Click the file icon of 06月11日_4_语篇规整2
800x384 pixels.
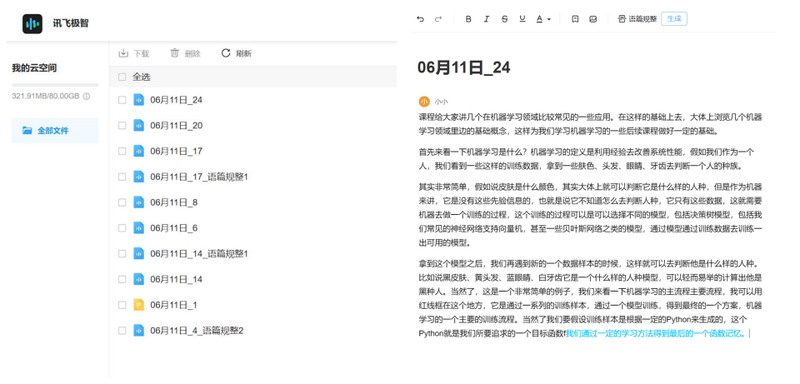click(139, 330)
